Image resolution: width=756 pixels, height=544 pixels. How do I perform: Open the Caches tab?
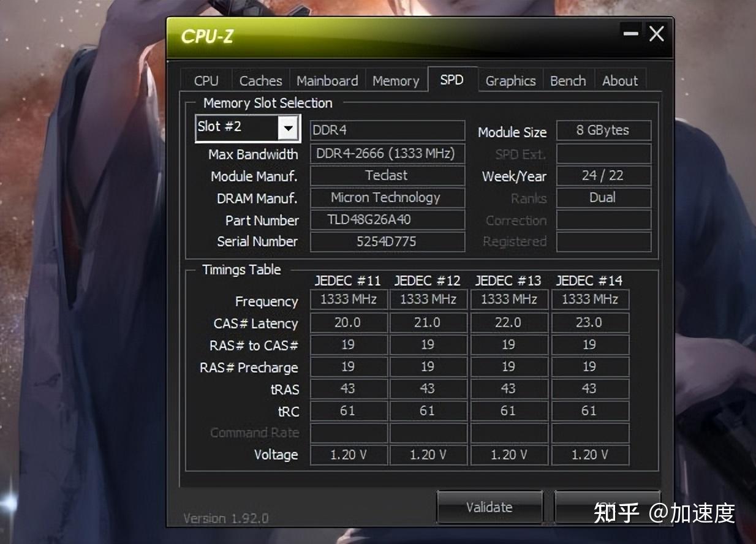click(260, 81)
